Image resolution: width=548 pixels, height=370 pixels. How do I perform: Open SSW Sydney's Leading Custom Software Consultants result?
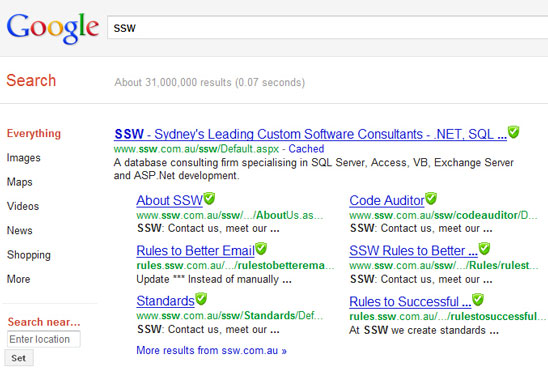coord(310,134)
